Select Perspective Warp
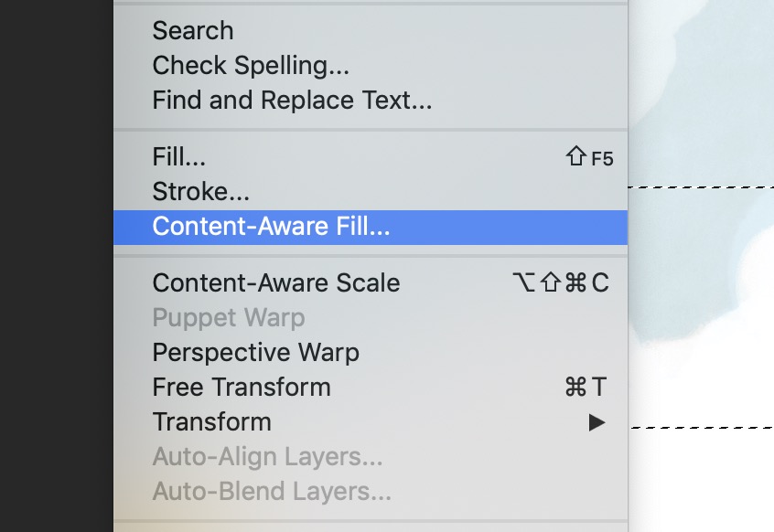Image resolution: width=774 pixels, height=532 pixels. tap(371, 353)
